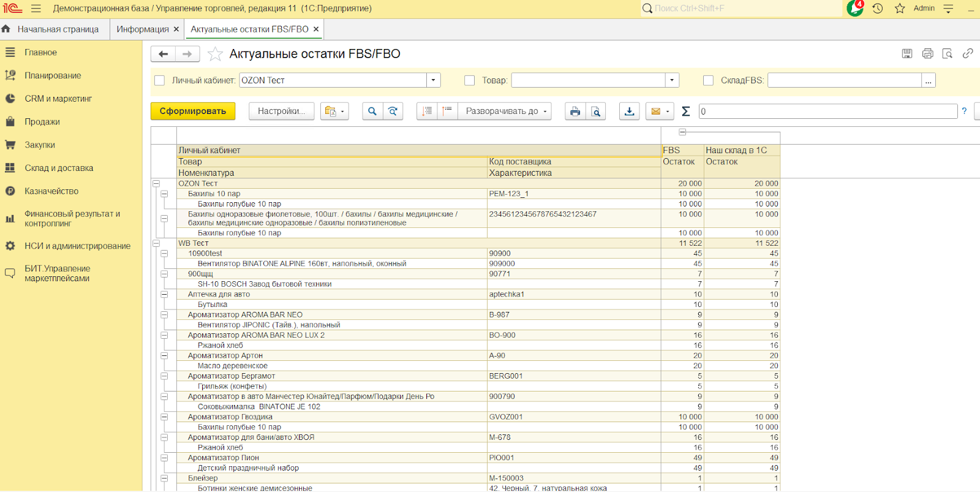
Task: Expand all groups toolbar icon
Action: click(448, 111)
